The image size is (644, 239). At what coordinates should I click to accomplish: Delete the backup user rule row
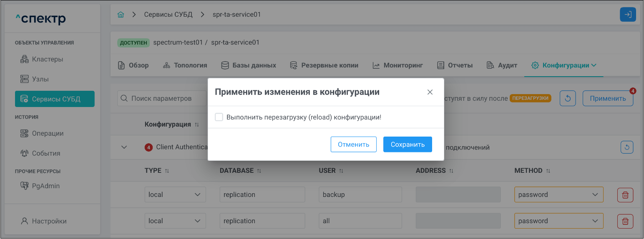(x=625, y=195)
